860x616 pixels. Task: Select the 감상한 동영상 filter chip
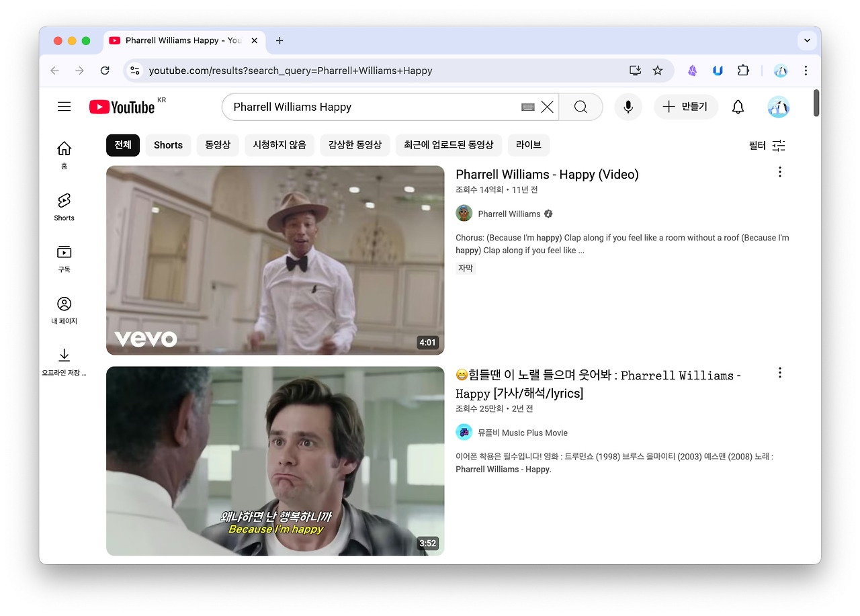click(x=355, y=145)
